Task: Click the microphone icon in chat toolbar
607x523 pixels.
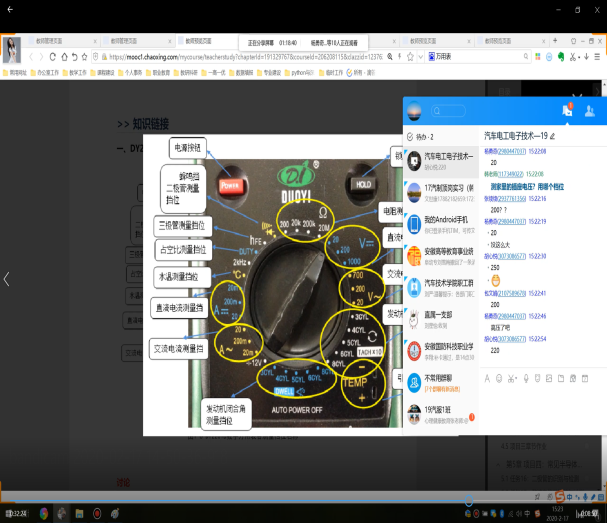Action: [x=526, y=379]
